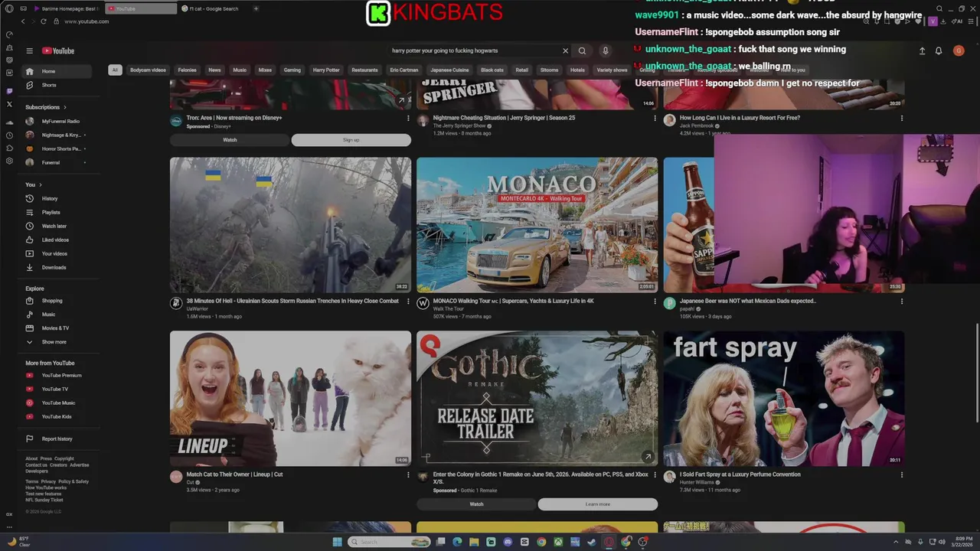Open Shopping under Explore
Screen dimensions: 980x551
(x=57, y=301)
